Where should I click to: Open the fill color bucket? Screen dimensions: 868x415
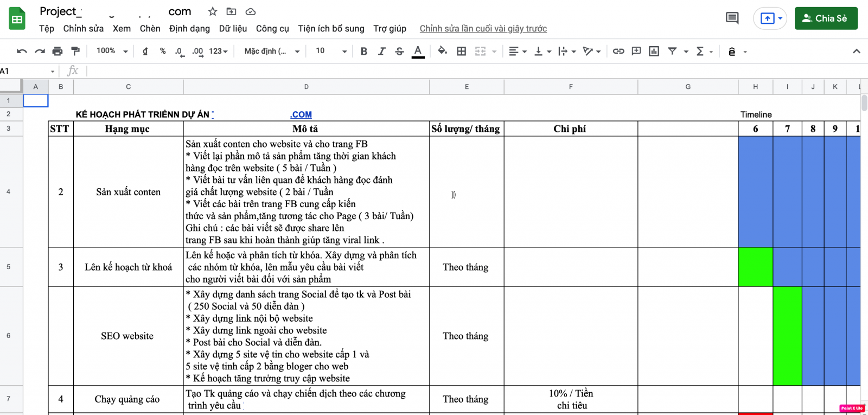pyautogui.click(x=443, y=51)
